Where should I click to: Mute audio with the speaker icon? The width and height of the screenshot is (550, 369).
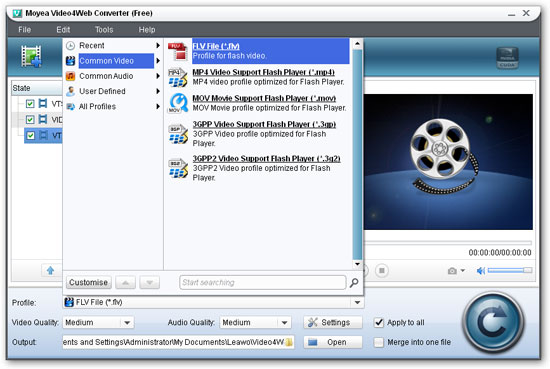481,271
